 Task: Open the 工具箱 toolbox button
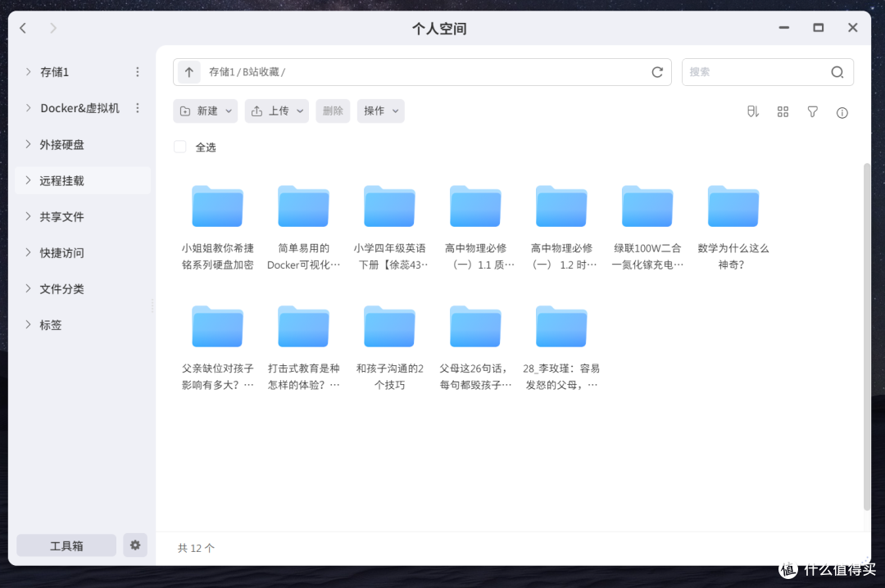tap(66, 545)
